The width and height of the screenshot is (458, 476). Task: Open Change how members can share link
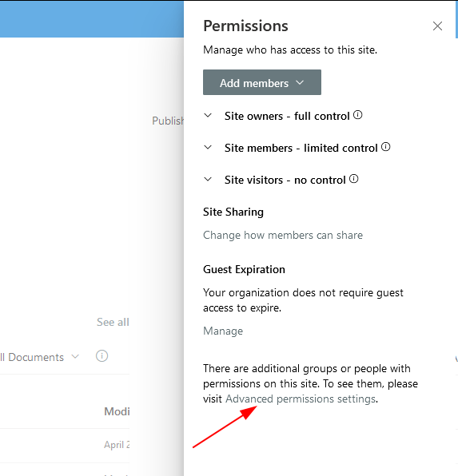[283, 236]
